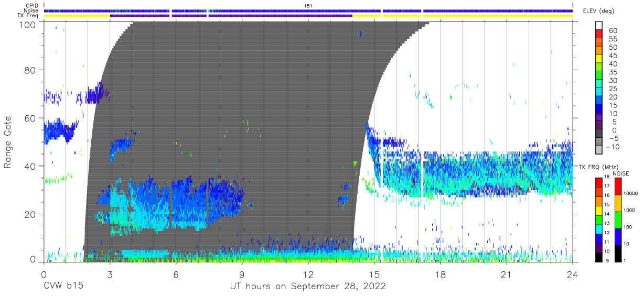
Task: Click Range Gate axis tick 80
Action: click(31, 70)
